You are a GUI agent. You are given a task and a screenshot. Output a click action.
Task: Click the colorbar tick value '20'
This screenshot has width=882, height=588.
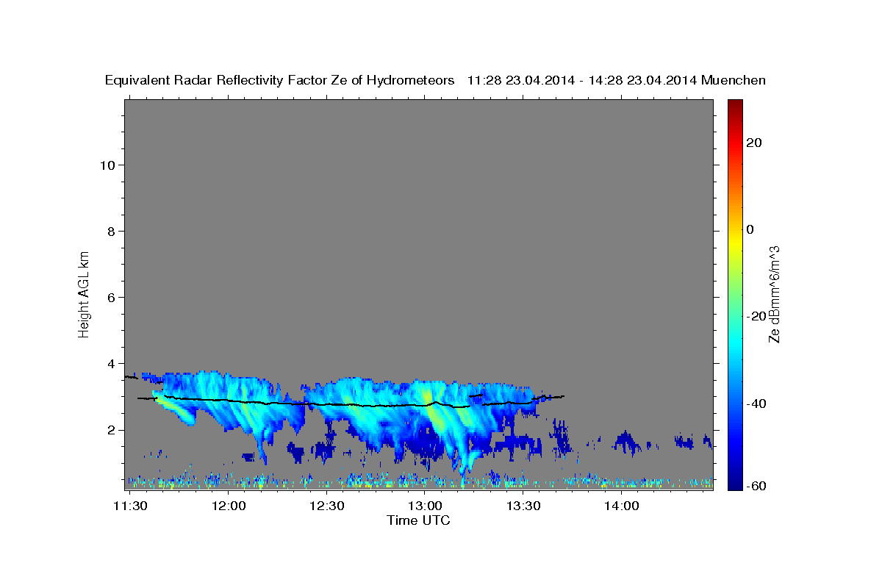[x=753, y=143]
